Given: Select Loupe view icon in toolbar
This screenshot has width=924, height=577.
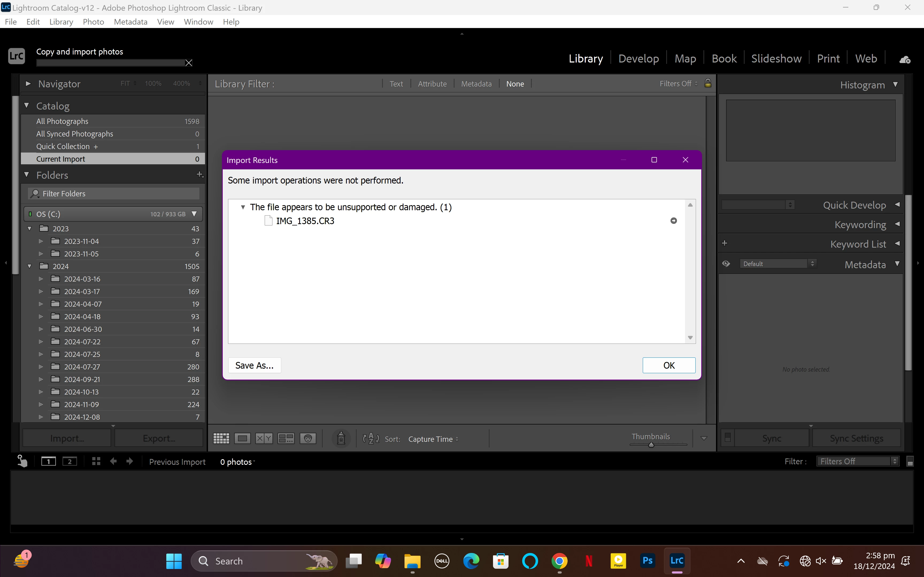Looking at the screenshot, I should (x=242, y=438).
